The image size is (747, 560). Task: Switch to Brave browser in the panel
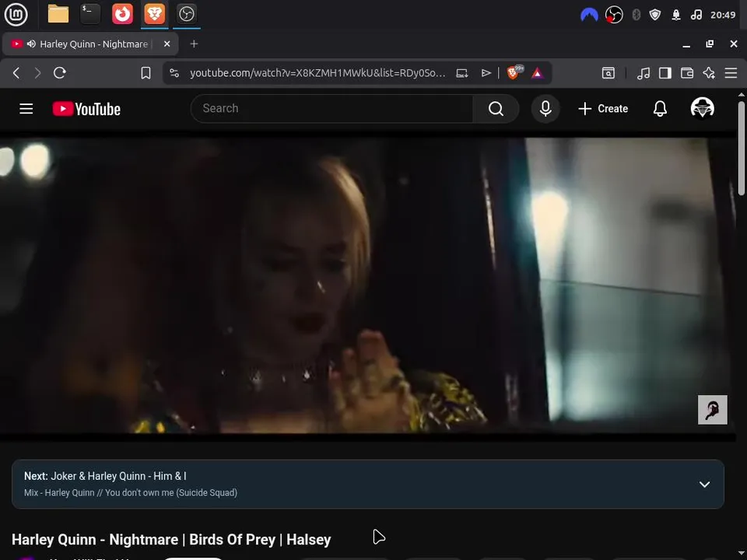[154, 14]
